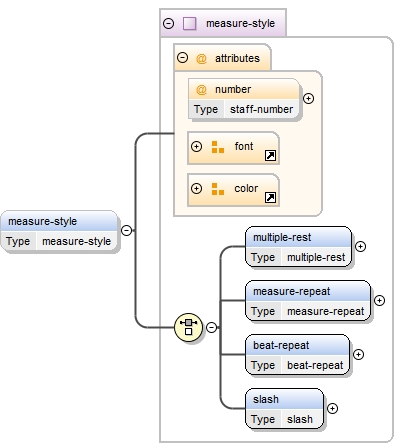Collapse the root measure-style element node

[x=126, y=230]
